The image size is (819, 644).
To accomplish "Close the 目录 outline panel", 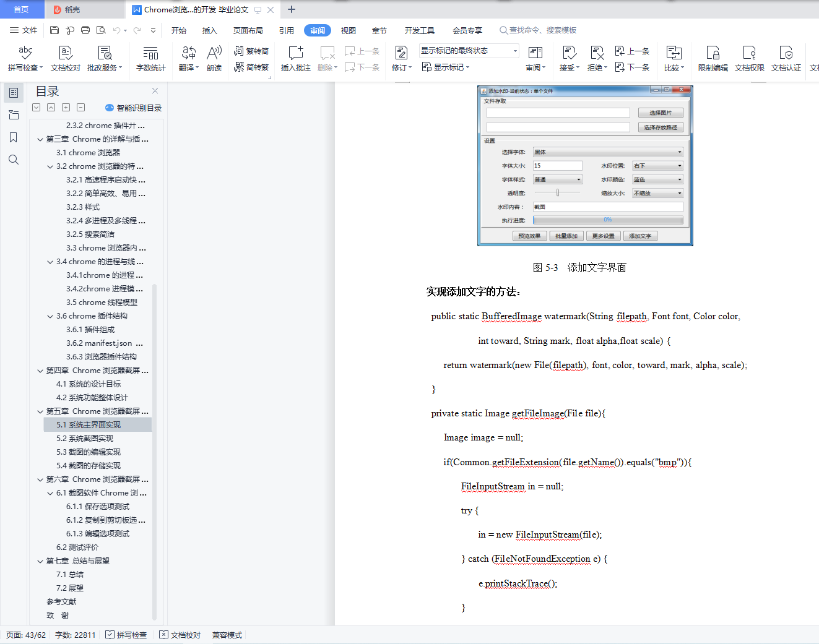I will pyautogui.click(x=155, y=91).
